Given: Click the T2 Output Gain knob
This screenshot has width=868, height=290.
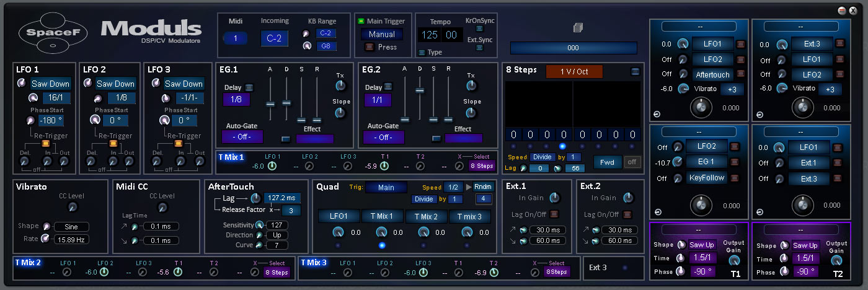Looking at the screenshot, I should pos(837,260).
